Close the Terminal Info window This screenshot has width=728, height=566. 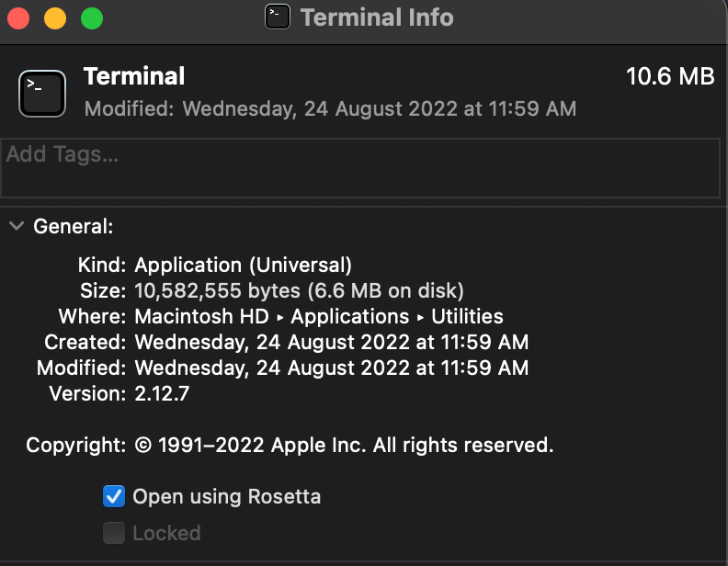point(18,18)
